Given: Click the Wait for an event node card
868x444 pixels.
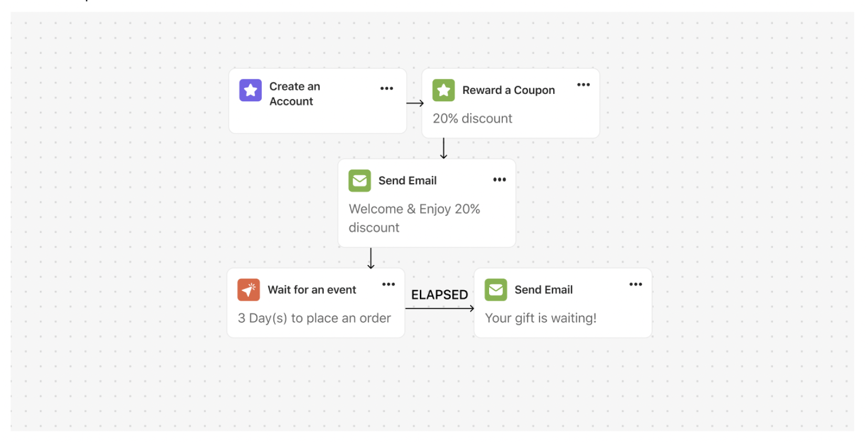Looking at the screenshot, I should [315, 303].
